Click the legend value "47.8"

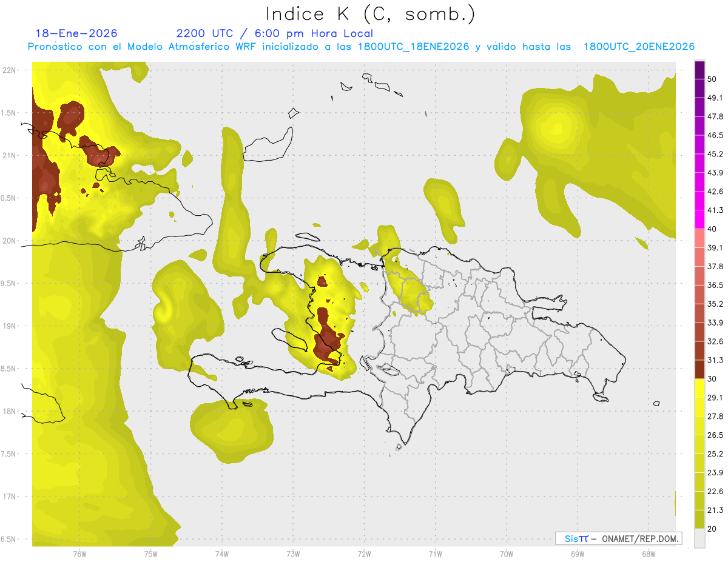(715, 116)
